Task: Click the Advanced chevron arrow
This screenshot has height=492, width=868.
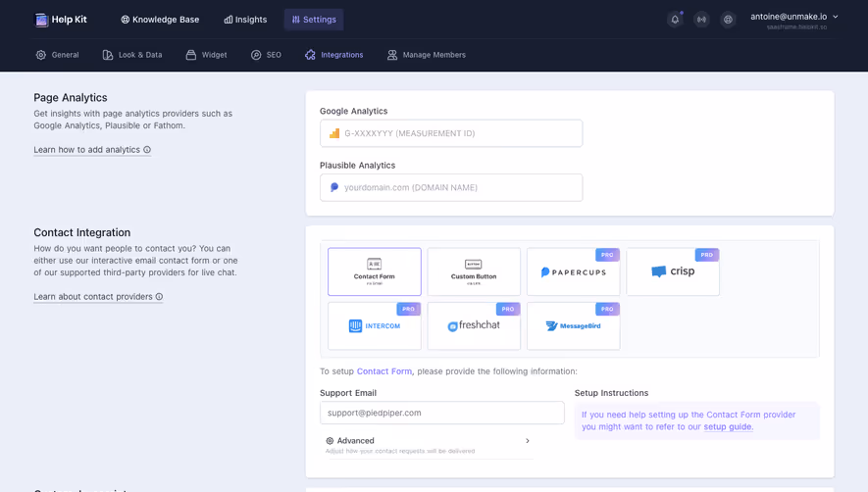Action: [528, 441]
